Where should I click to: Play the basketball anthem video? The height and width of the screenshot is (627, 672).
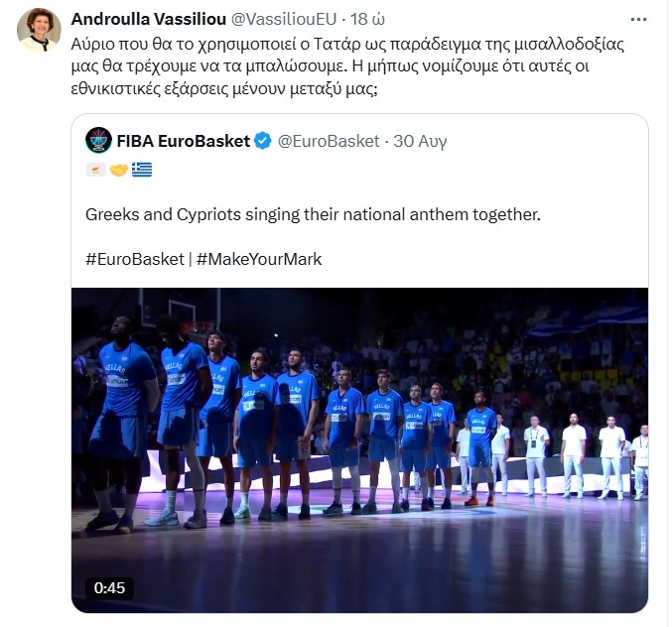(359, 450)
